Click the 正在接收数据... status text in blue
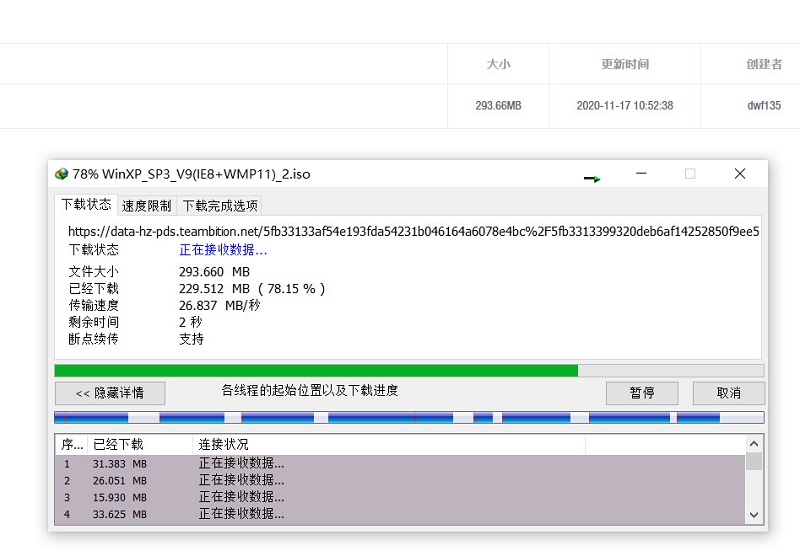Viewport: 800px width, 556px height. pos(223,250)
